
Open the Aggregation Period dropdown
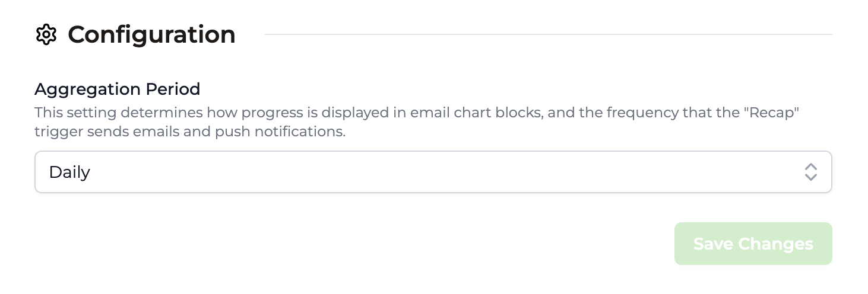(433, 172)
